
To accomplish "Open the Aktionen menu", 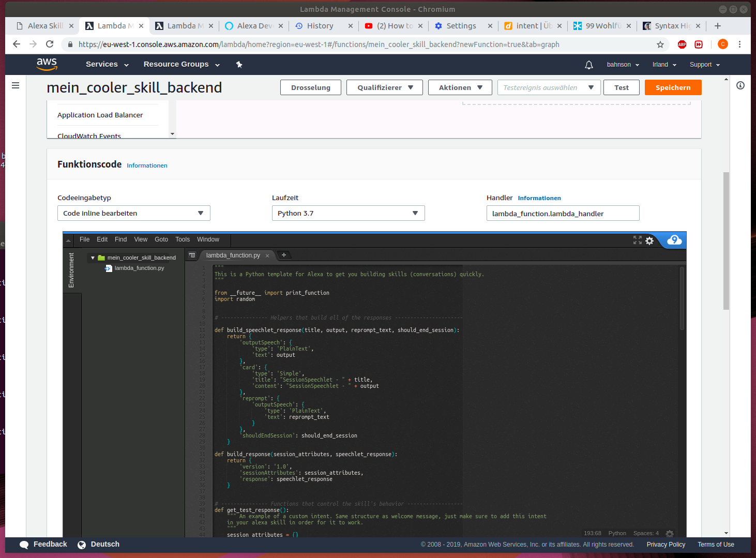I will point(459,87).
